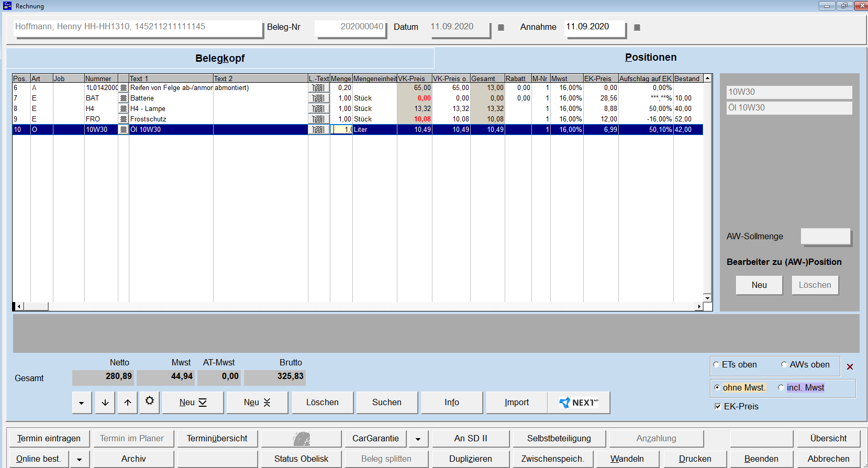Screen dimensions: 868x468
Task: Click the red X next to AWs oben
Action: pyautogui.click(x=850, y=367)
